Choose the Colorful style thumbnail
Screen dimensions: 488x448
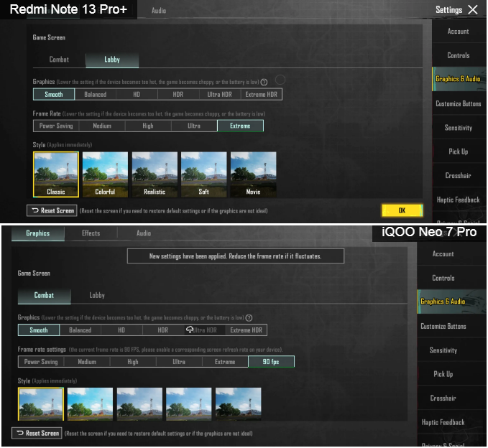[105, 174]
